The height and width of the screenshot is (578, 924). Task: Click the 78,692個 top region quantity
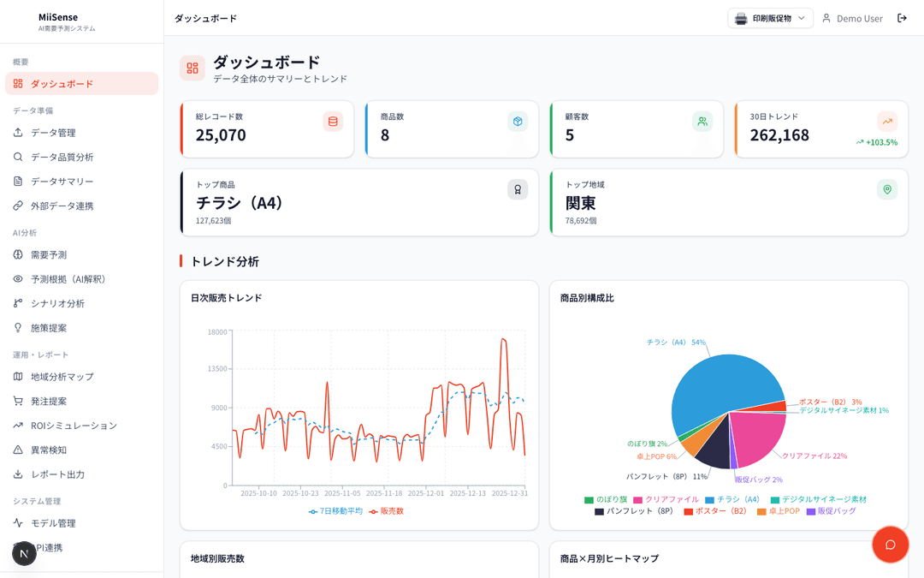point(581,221)
